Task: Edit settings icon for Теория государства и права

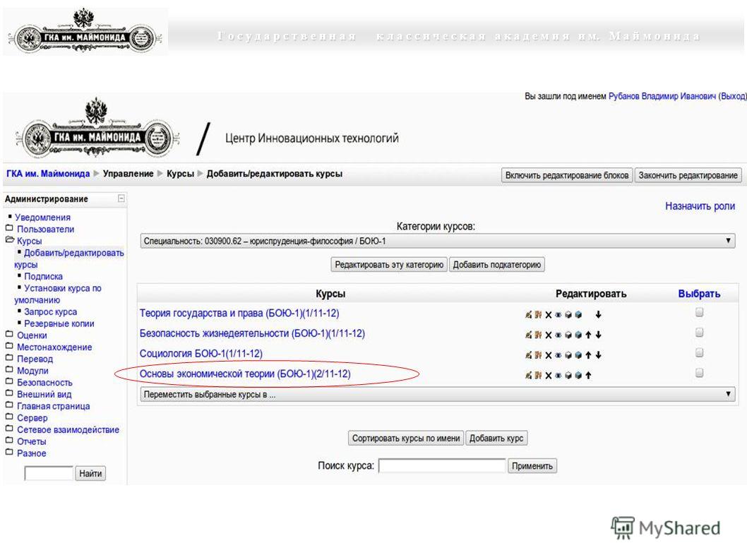Action: [528, 314]
